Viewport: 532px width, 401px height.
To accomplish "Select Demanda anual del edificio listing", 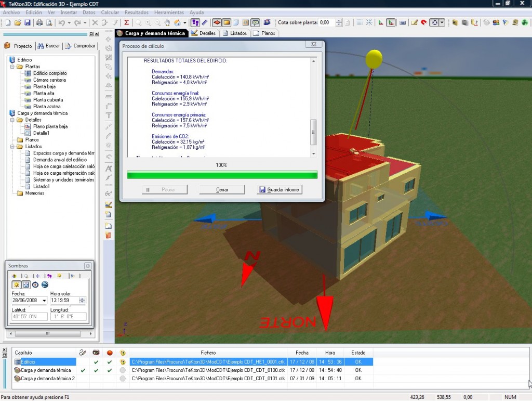I will pos(60,160).
